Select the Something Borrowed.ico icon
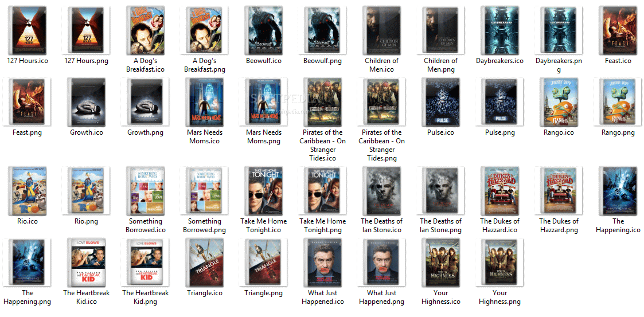Image resolution: width=644 pixels, height=317 pixels. [146, 190]
